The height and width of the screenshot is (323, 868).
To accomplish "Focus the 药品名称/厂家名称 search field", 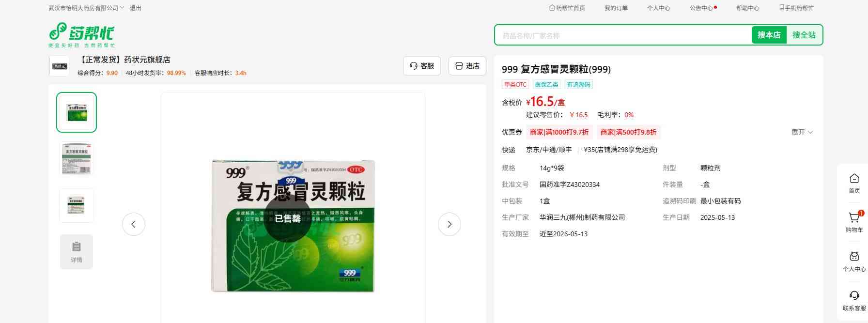I will point(622,35).
